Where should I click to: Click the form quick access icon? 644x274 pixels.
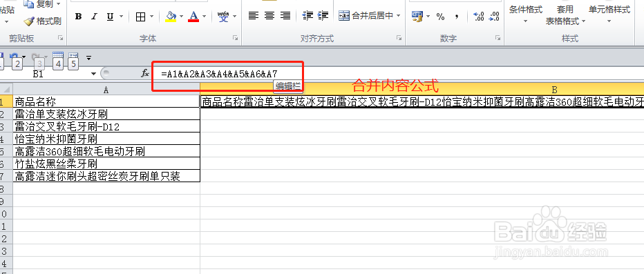tap(73, 56)
